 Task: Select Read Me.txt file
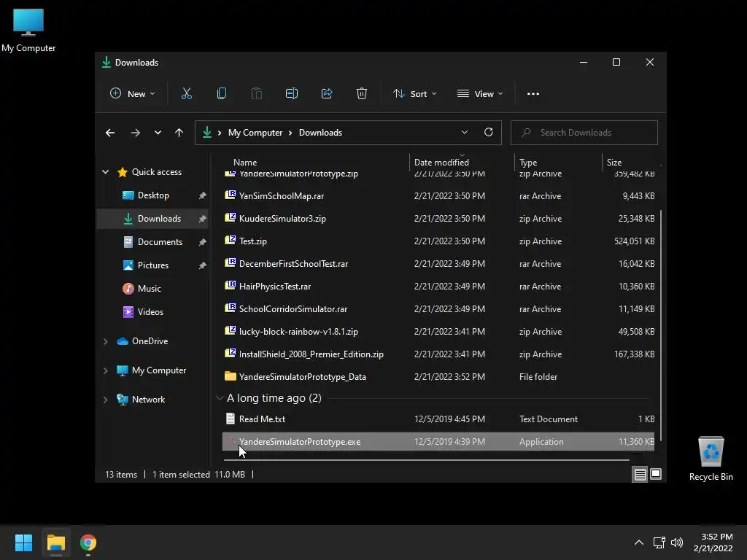coord(438,419)
